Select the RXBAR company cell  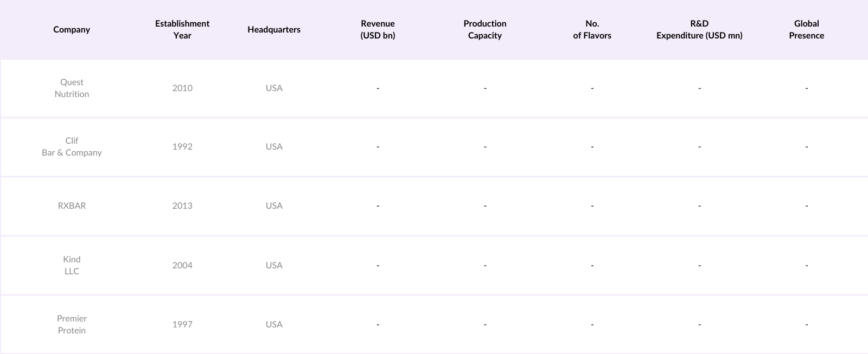(x=72, y=205)
